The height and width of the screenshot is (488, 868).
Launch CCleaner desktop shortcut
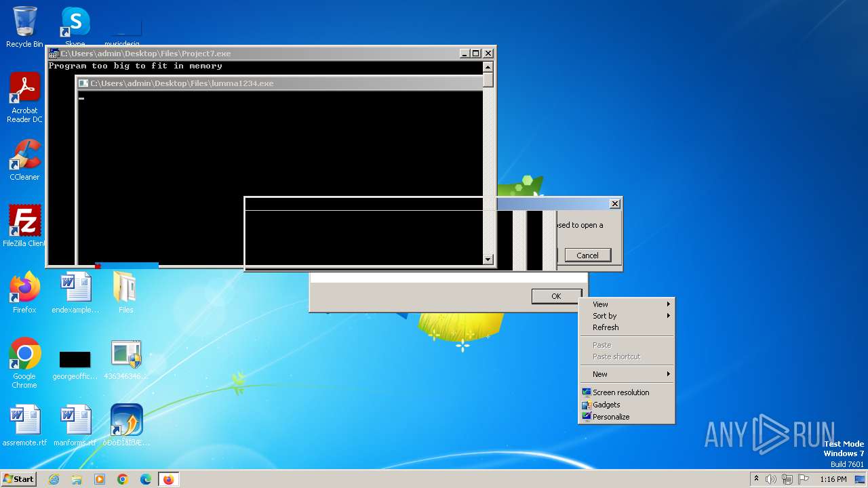coord(24,160)
